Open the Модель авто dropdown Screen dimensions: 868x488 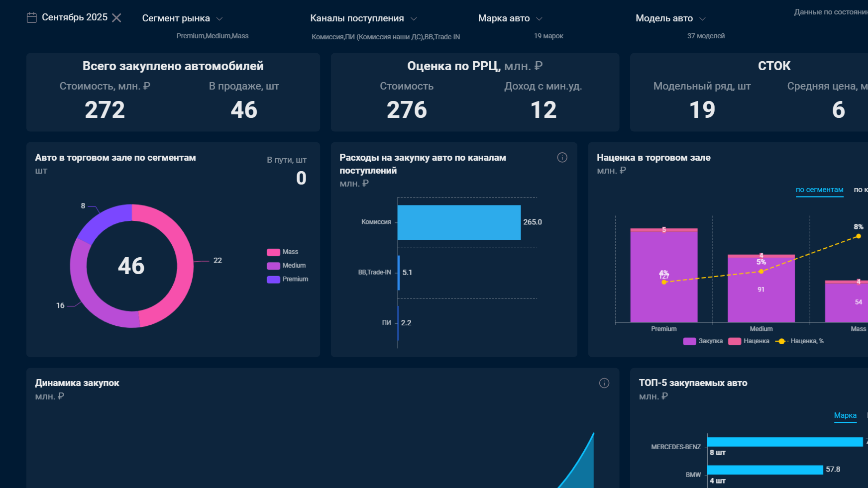click(x=670, y=18)
